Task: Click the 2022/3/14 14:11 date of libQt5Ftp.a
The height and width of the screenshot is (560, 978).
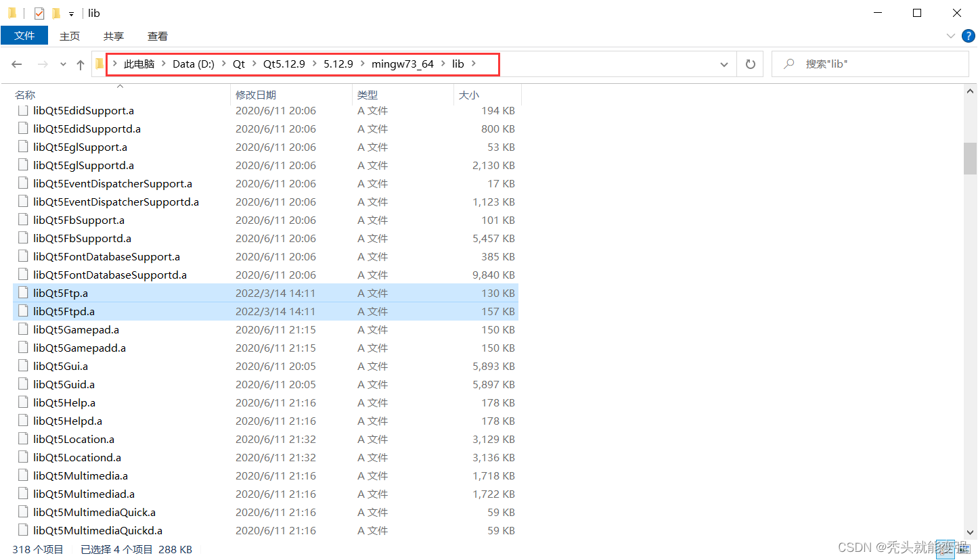Action: point(275,293)
